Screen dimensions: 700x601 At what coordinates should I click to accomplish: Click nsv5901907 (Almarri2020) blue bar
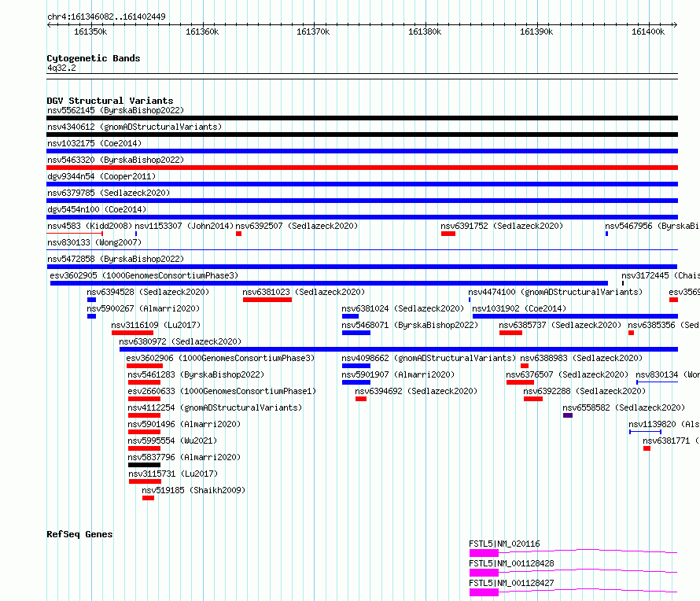(356, 382)
